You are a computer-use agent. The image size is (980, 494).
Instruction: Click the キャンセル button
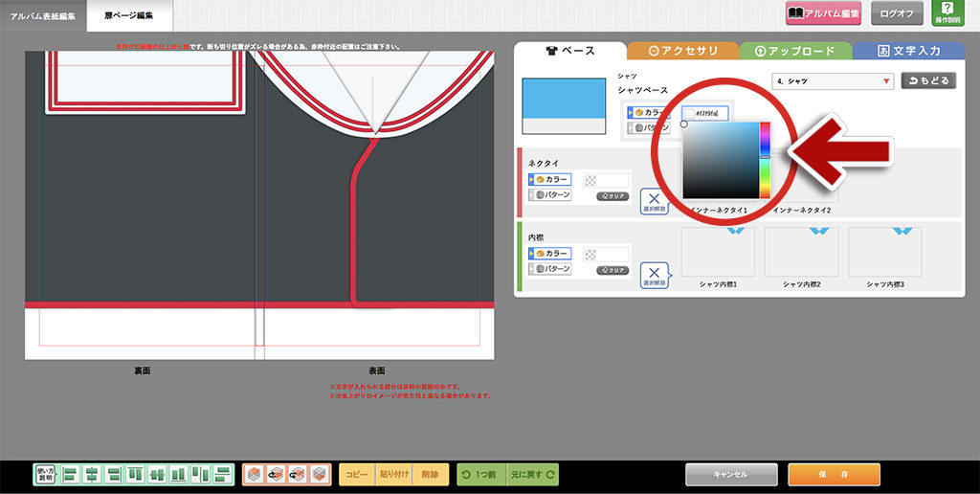click(731, 475)
